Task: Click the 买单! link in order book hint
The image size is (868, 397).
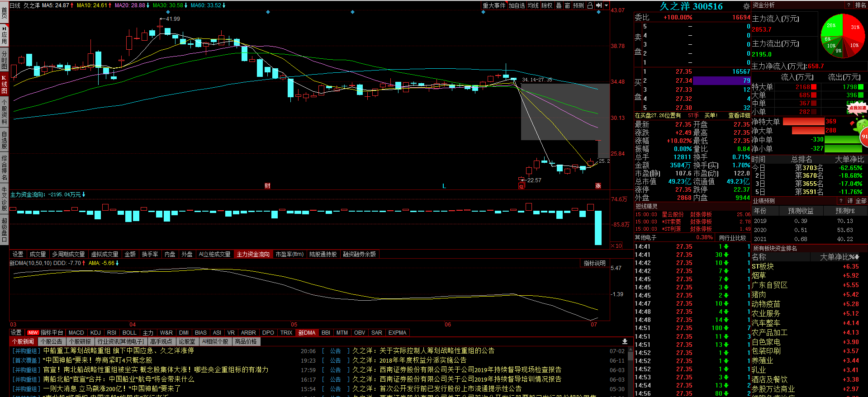Action: (711, 116)
